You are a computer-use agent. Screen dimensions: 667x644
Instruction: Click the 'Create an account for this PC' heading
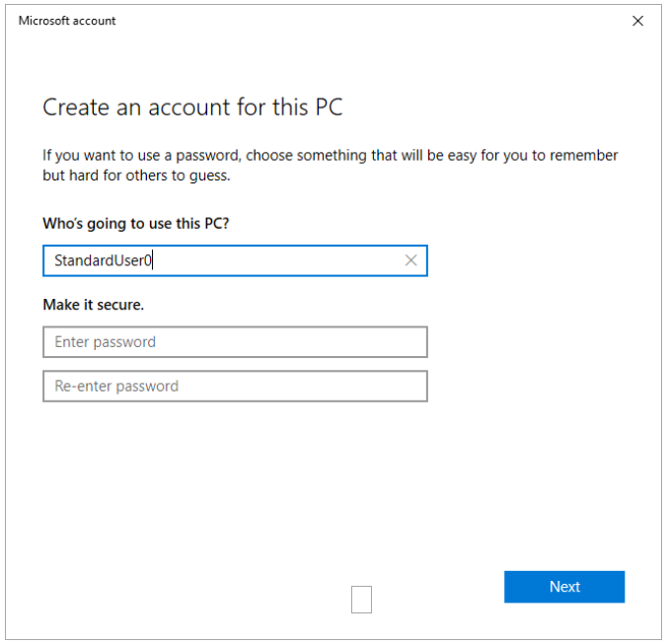point(192,107)
